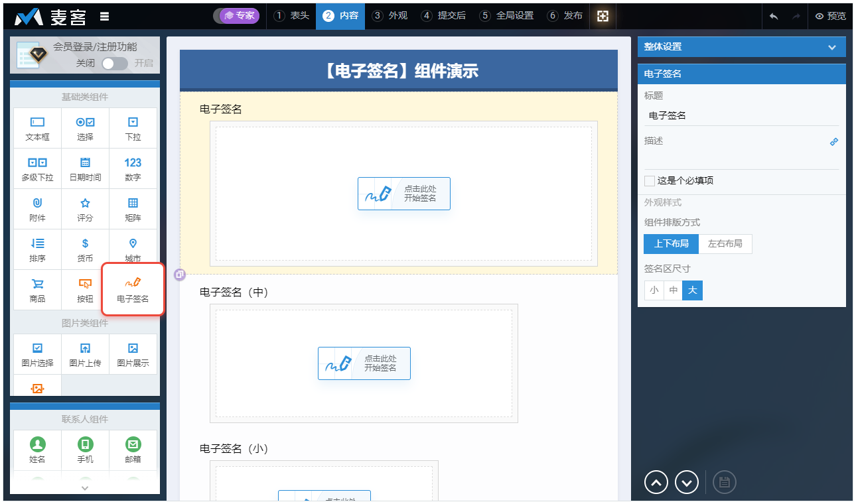856x504 pixels.
Task: Set signature area size to 中
Action: point(673,290)
